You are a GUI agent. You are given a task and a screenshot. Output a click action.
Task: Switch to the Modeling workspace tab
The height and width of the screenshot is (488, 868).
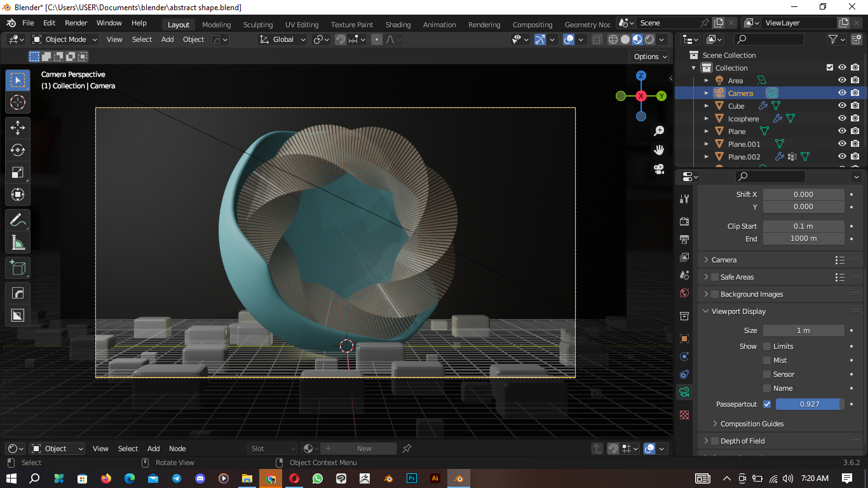click(x=217, y=25)
